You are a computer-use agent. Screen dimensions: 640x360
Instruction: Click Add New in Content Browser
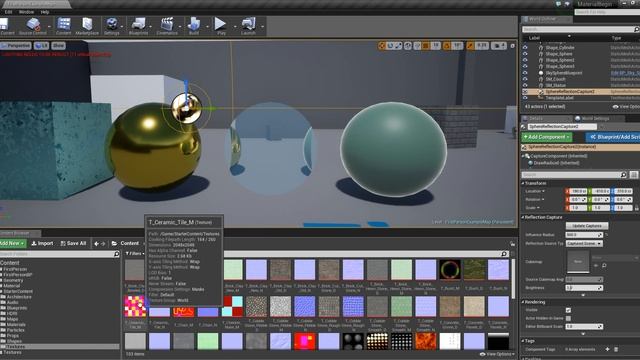(12, 243)
